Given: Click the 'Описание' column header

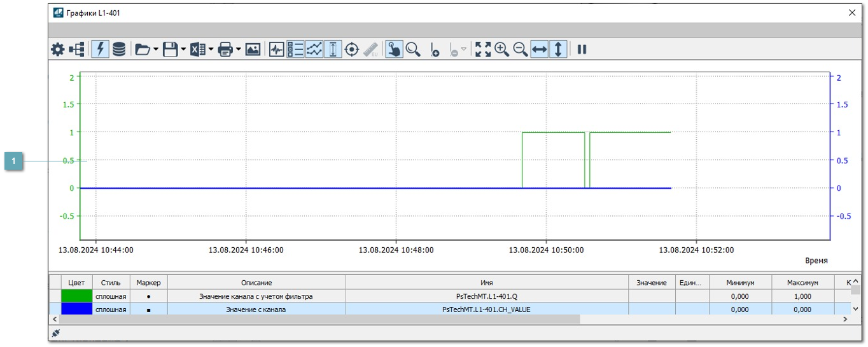Looking at the screenshot, I should (x=256, y=283).
